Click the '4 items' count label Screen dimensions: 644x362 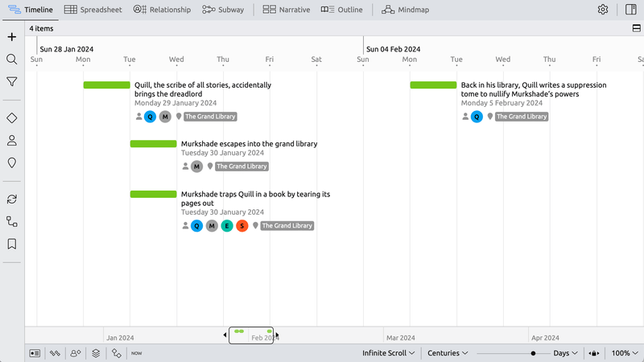pyautogui.click(x=41, y=28)
